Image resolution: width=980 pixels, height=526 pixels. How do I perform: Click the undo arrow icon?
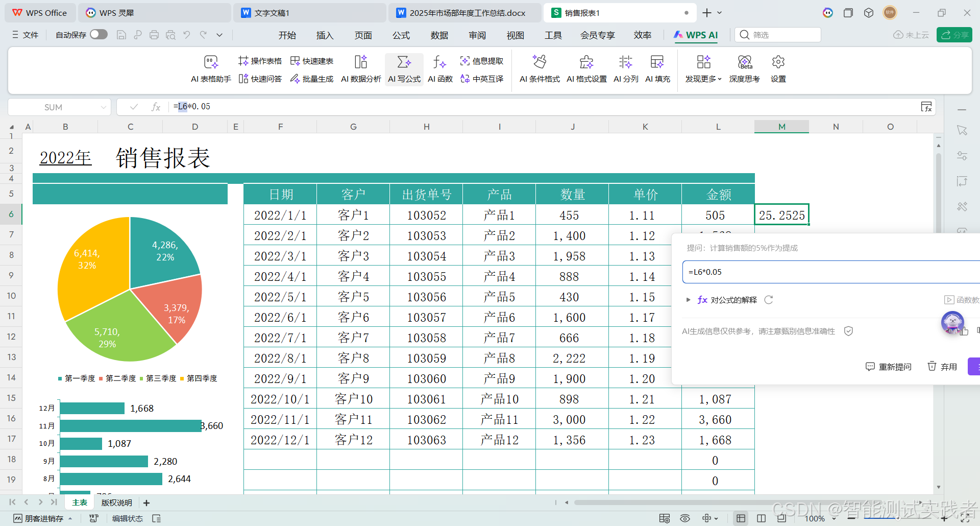click(187, 35)
